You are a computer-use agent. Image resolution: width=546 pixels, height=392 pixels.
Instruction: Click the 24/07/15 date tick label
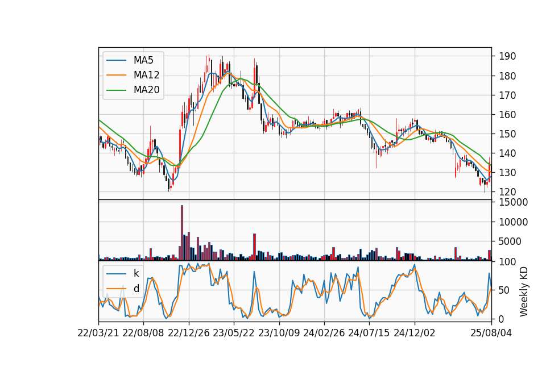click(x=369, y=333)
